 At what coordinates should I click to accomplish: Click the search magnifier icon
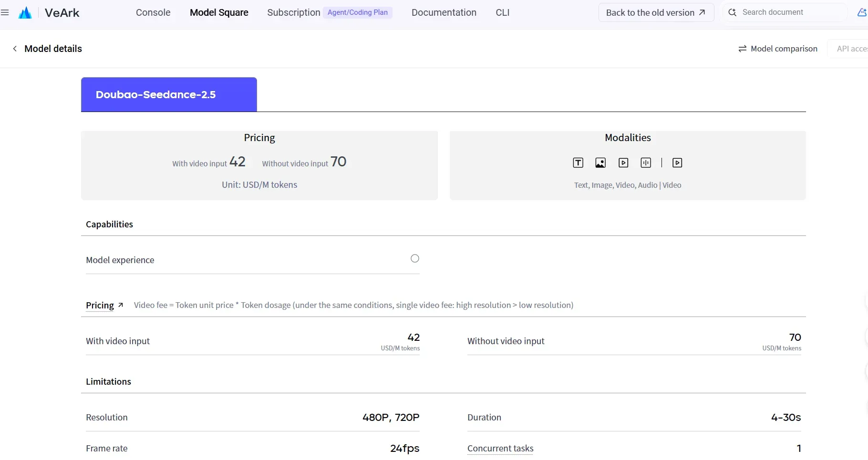click(x=733, y=12)
